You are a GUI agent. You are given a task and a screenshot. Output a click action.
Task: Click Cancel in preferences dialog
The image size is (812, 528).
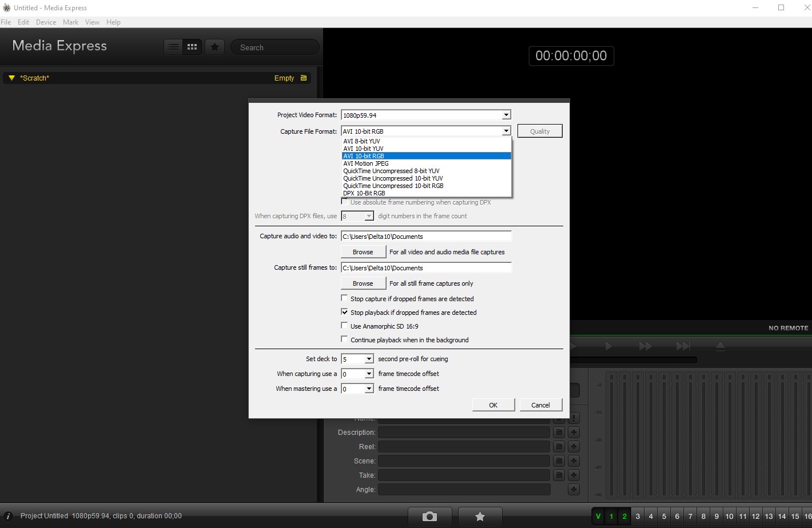[540, 405]
